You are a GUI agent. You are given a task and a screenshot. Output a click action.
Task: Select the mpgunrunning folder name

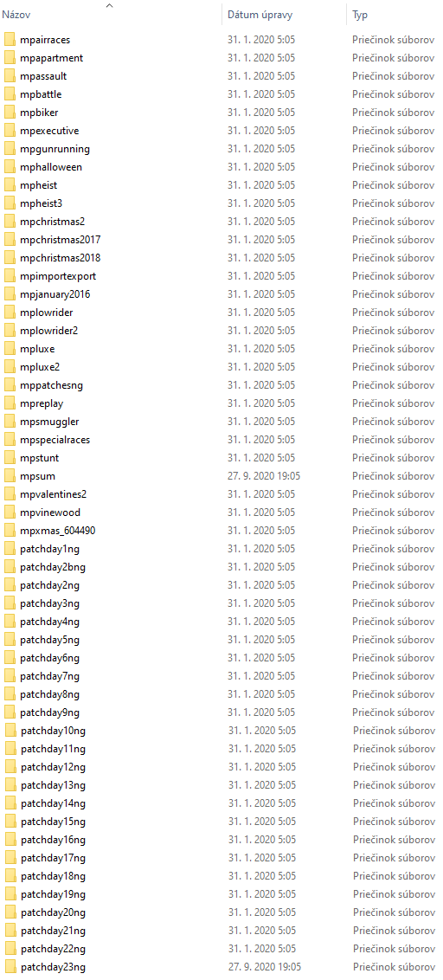(x=55, y=150)
